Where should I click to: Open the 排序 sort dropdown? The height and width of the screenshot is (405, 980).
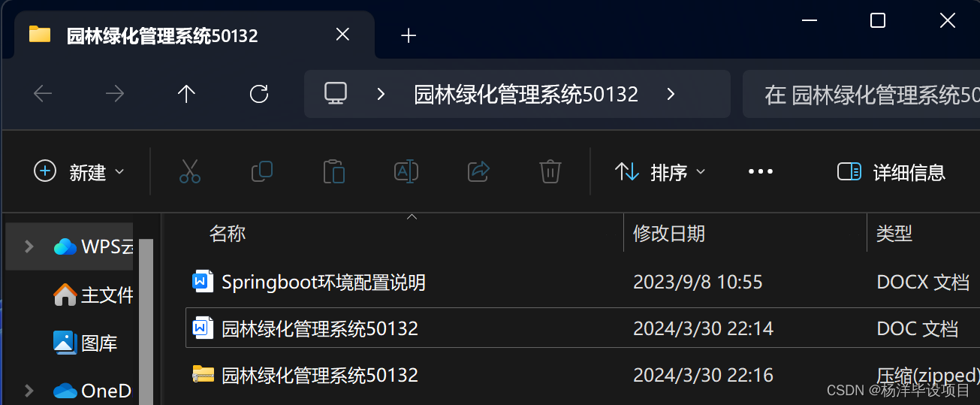pyautogui.click(x=660, y=172)
